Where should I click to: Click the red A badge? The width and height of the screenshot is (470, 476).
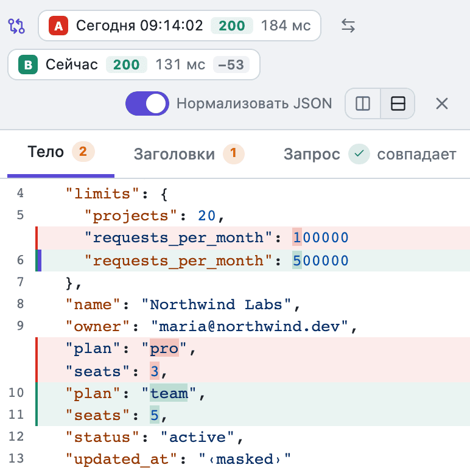tap(58, 26)
